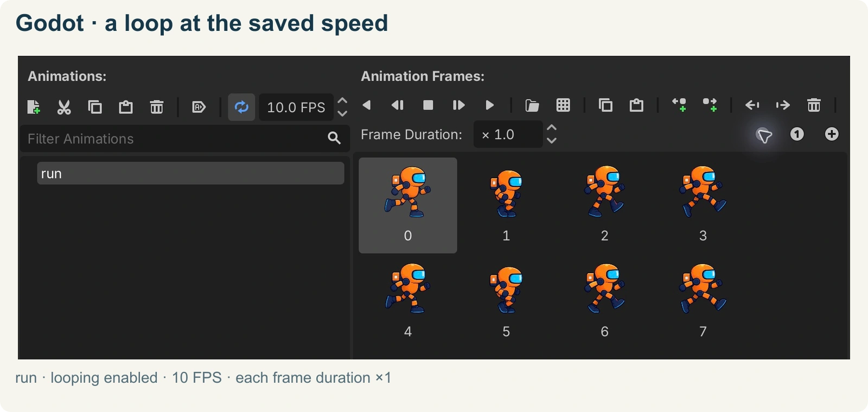Image resolution: width=868 pixels, height=412 pixels.
Task: Play the animation backwards
Action: click(367, 105)
